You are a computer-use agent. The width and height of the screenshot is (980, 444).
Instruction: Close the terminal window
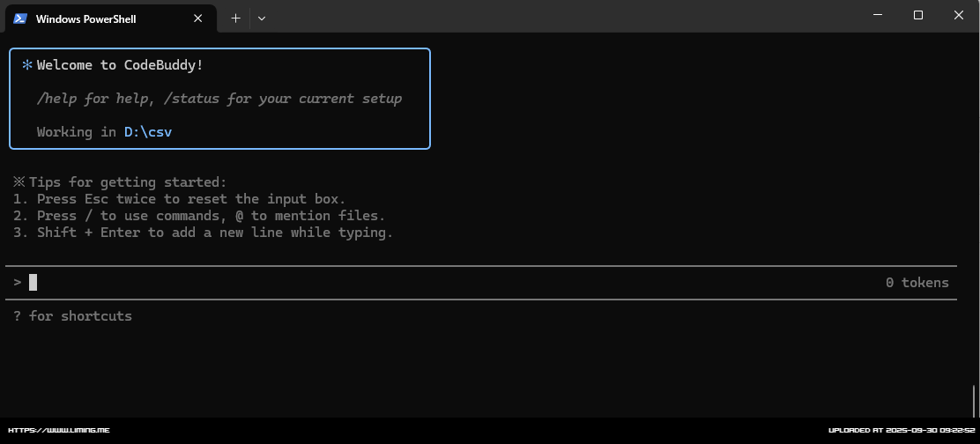pos(959,15)
